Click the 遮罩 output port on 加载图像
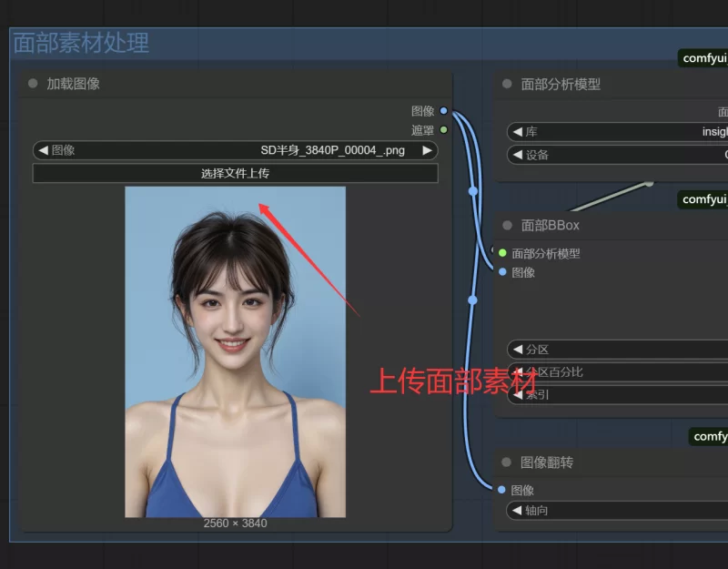The width and height of the screenshot is (728, 569). pos(443,130)
